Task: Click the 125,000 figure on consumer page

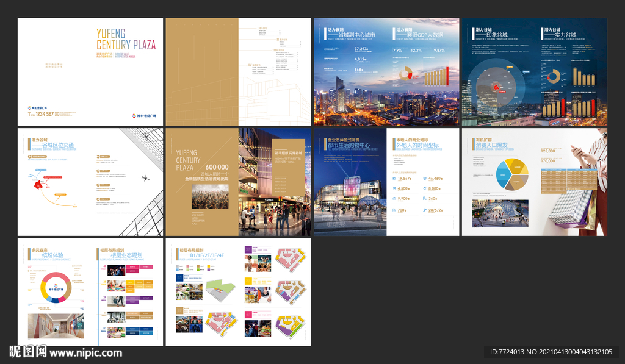Action: 547,151
